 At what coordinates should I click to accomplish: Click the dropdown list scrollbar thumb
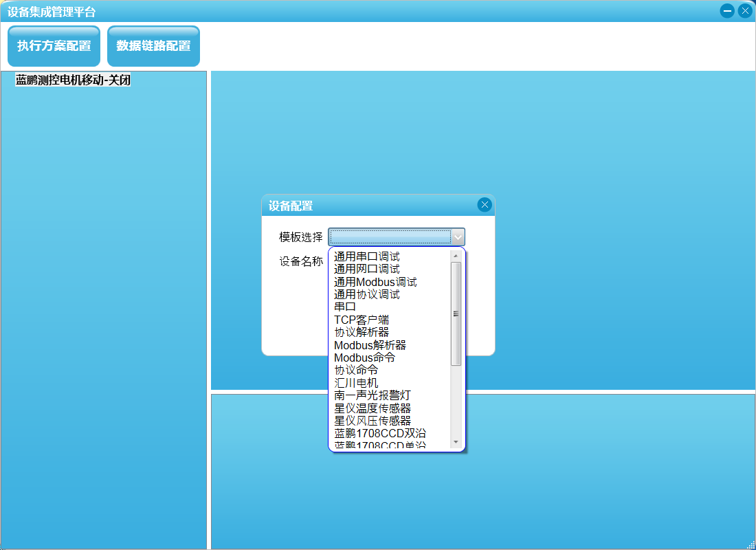click(x=456, y=313)
